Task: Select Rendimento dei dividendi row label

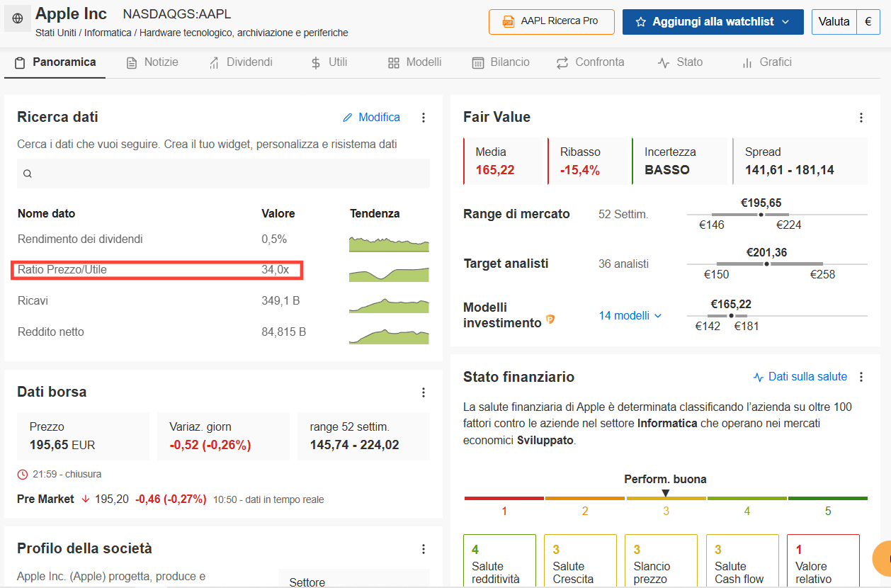Action: coord(80,239)
